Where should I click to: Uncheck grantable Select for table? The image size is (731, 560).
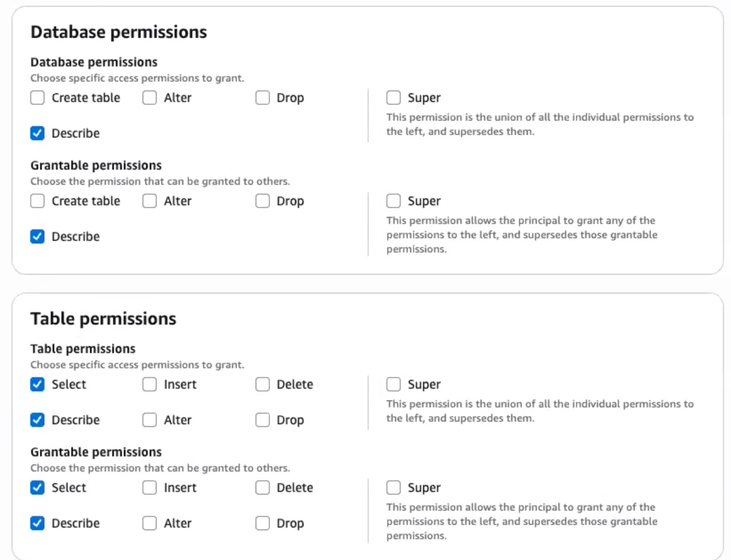click(37, 487)
